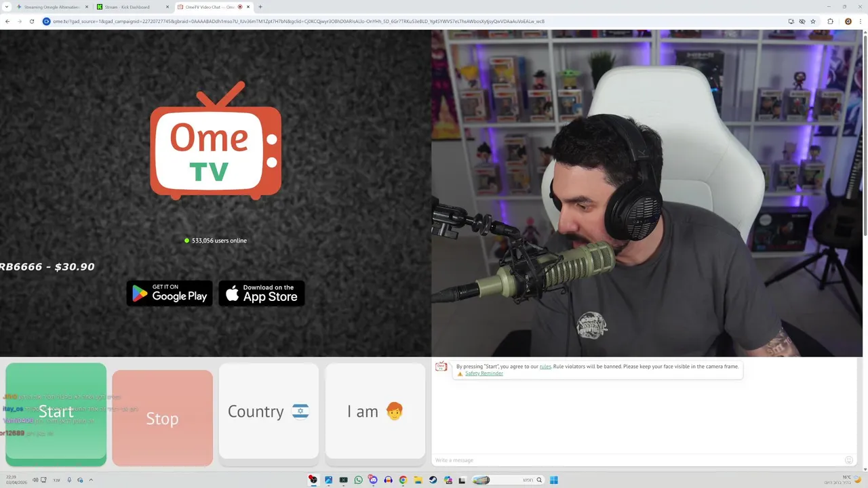The image size is (868, 488).
Task: Open Chrome from the taskbar
Action: coord(403,480)
